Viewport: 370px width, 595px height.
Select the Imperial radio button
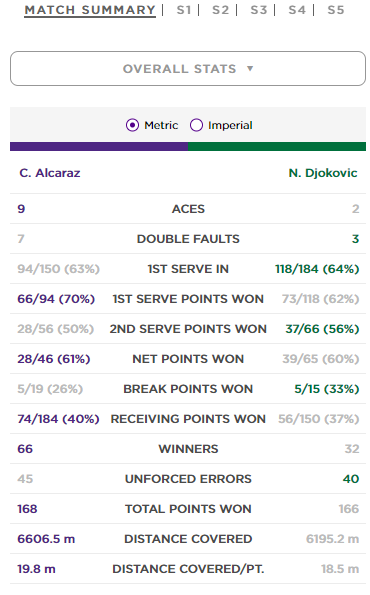(x=196, y=125)
